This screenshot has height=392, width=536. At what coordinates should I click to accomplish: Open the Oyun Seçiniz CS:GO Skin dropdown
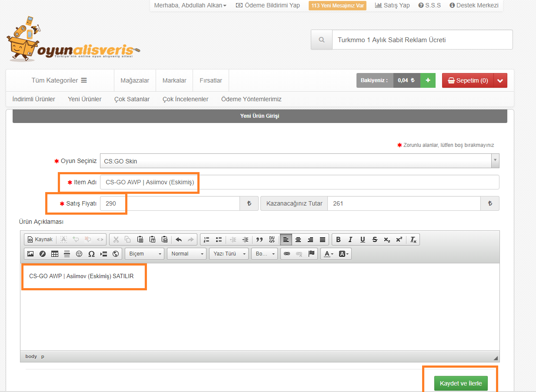tap(300, 161)
